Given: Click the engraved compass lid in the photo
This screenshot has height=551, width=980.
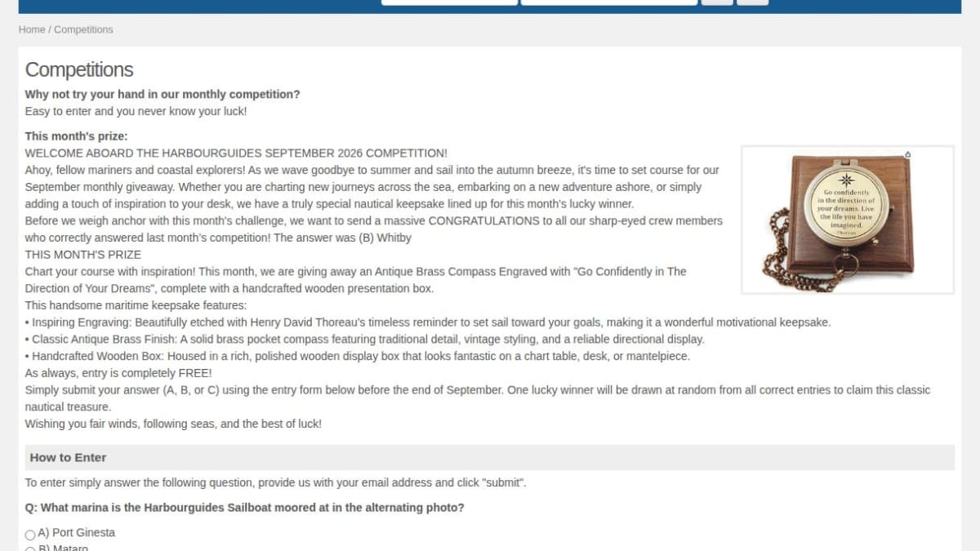Looking at the screenshot, I should point(846,202).
